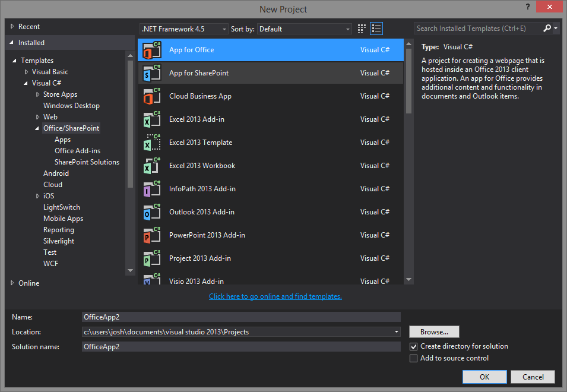This screenshot has width=567, height=392.
Task: Uncheck Create directory for solution
Action: tap(413, 346)
